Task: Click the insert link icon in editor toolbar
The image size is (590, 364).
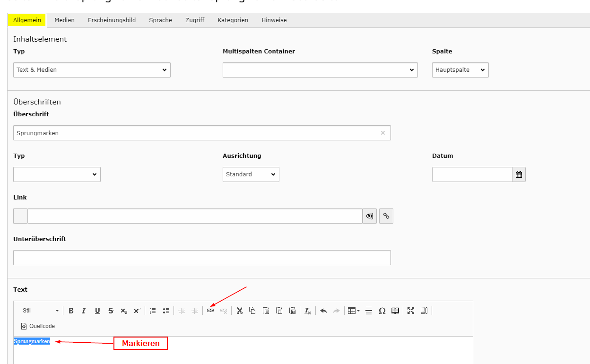Action: (x=210, y=311)
